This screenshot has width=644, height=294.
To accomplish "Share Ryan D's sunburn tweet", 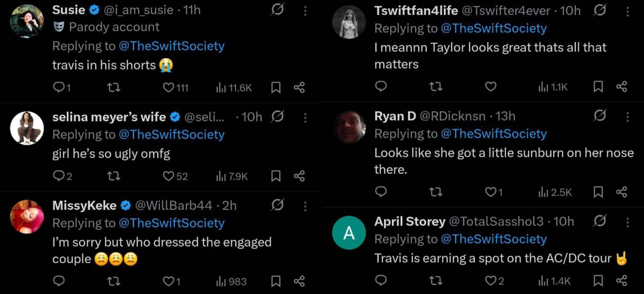I will [622, 192].
